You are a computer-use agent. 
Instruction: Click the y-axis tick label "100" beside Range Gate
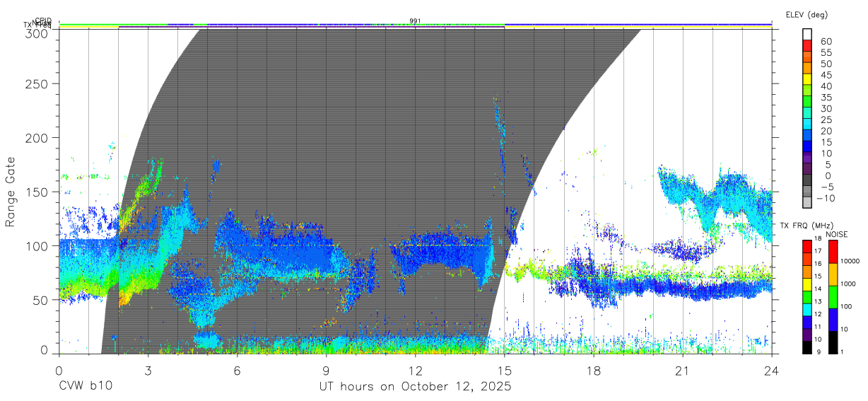[37, 246]
